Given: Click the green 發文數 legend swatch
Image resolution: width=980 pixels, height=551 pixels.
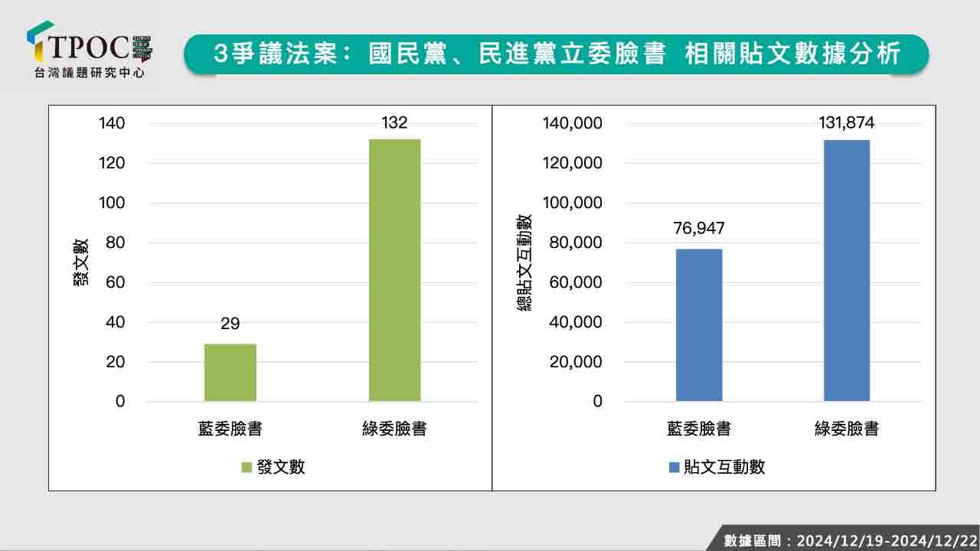Looking at the screenshot, I should tap(247, 468).
